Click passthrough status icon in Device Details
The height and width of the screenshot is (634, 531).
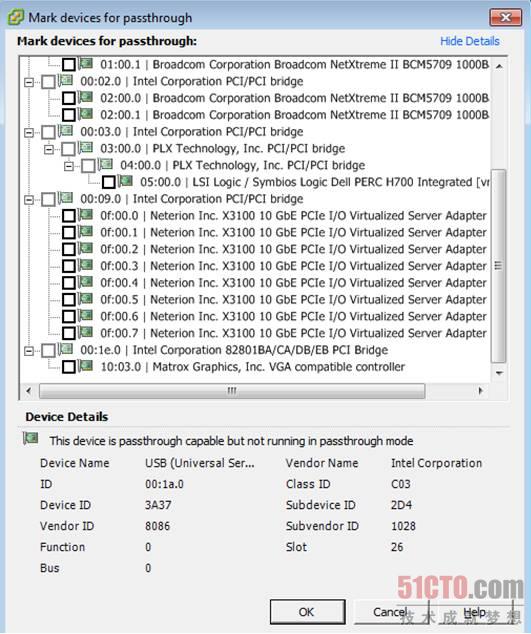pyautogui.click(x=31, y=438)
